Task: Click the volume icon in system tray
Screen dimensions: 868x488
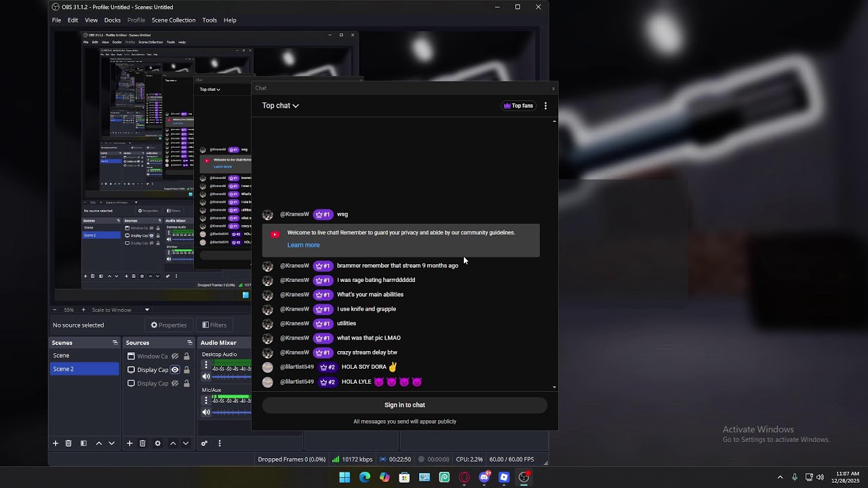Action: click(x=820, y=477)
